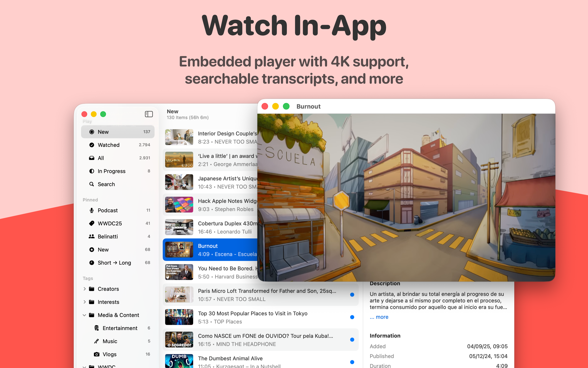Select the Vlogs tag
The height and width of the screenshot is (368, 588).
point(118,354)
